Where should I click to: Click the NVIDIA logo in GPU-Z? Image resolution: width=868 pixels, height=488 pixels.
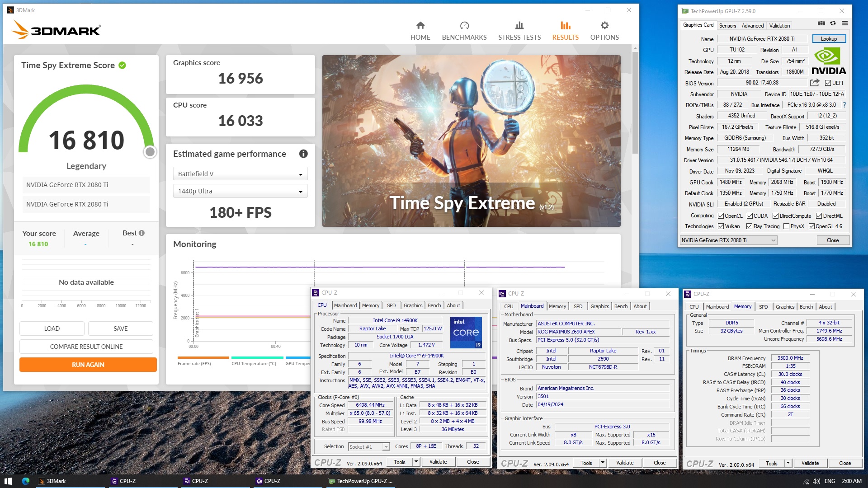click(x=829, y=61)
